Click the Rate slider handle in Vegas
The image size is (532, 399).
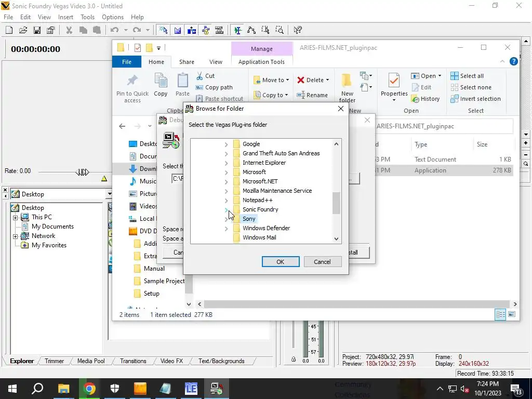[82, 172]
